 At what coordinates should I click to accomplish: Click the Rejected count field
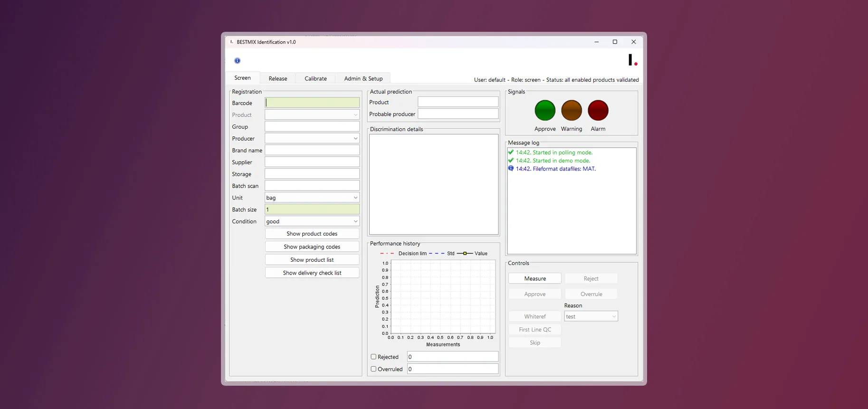pos(453,357)
